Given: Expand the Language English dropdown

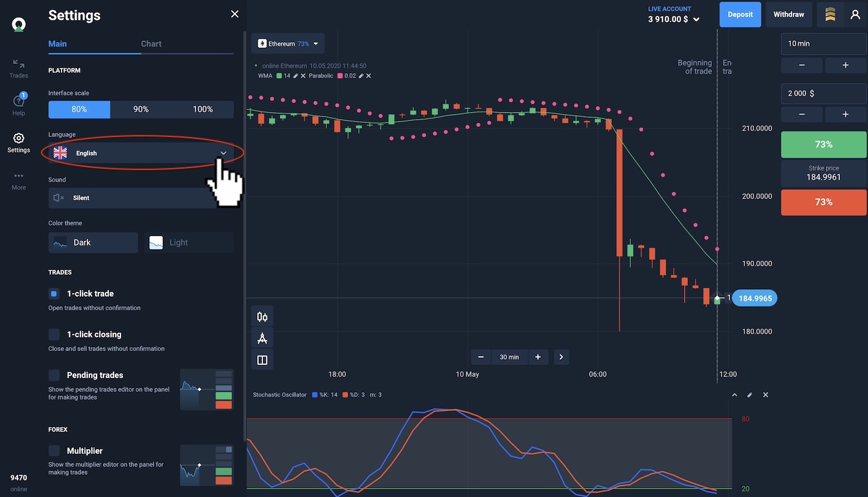Looking at the screenshot, I should 141,153.
